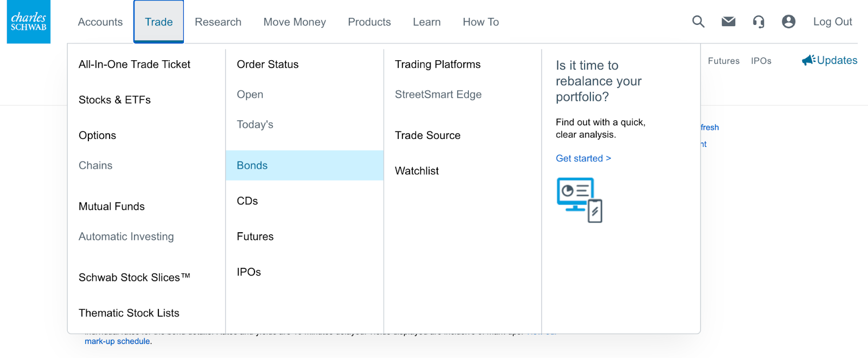Viewport: 868px width, 358px height.
Task: Click the Updates link
Action: tap(837, 60)
